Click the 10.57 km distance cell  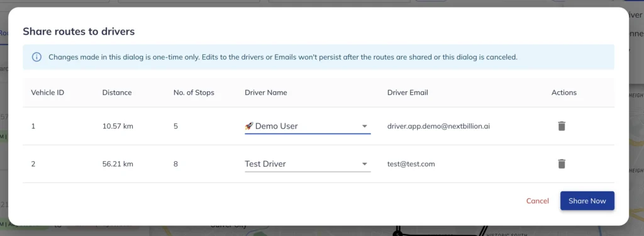(x=118, y=126)
